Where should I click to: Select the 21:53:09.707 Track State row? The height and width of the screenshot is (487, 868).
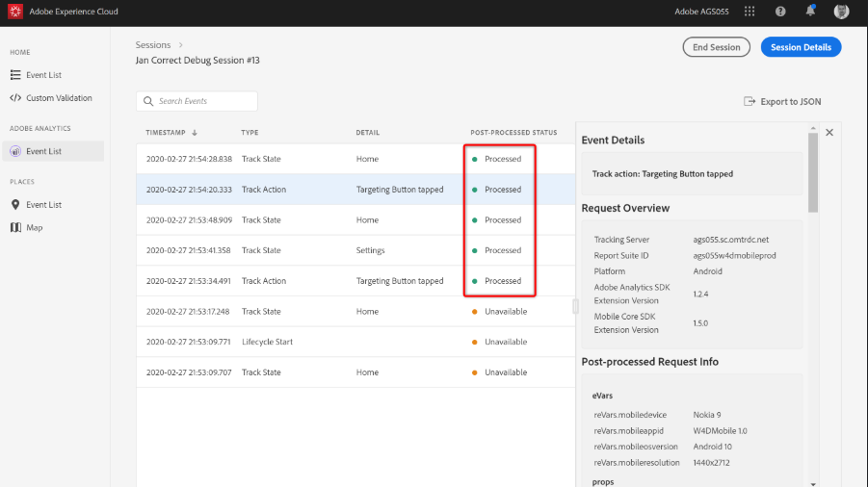point(355,372)
